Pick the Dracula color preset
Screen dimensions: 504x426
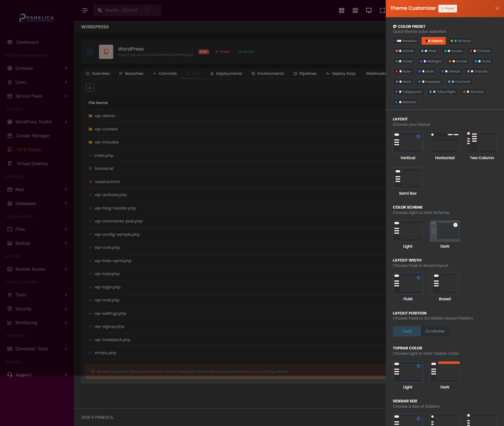477,71
